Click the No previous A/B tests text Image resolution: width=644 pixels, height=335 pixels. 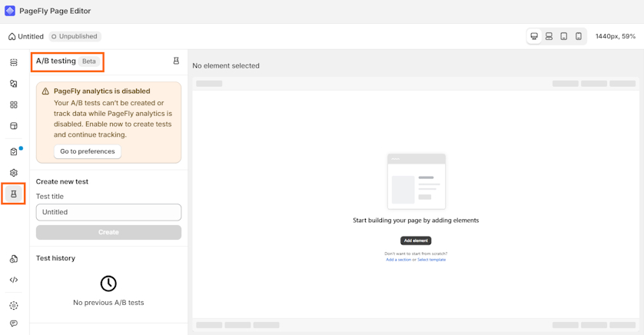pos(108,303)
